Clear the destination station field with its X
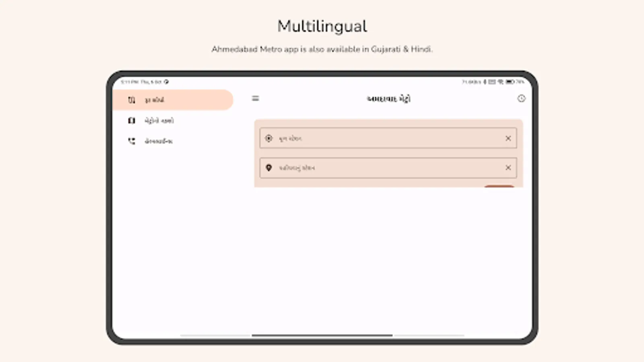 pyautogui.click(x=508, y=168)
